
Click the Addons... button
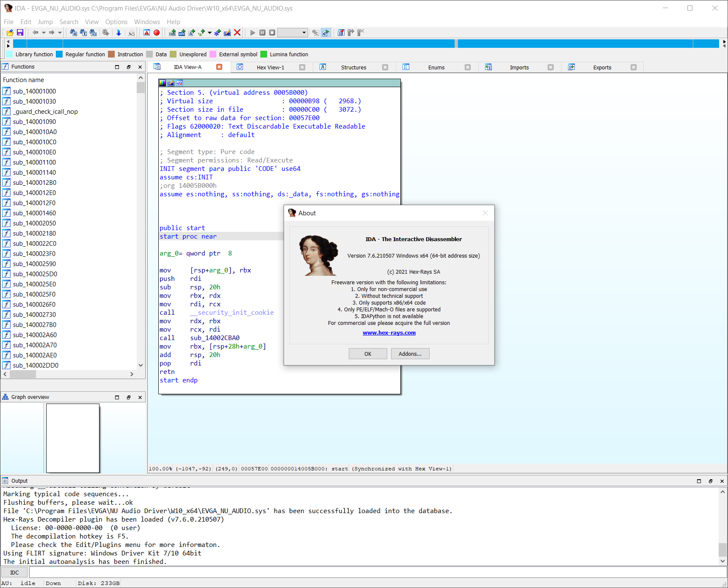pos(410,354)
